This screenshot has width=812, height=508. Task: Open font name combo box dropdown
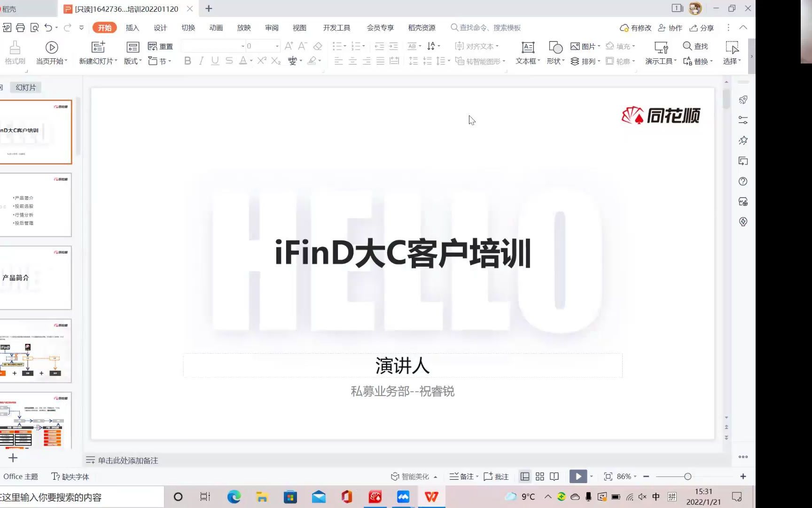pyautogui.click(x=243, y=46)
